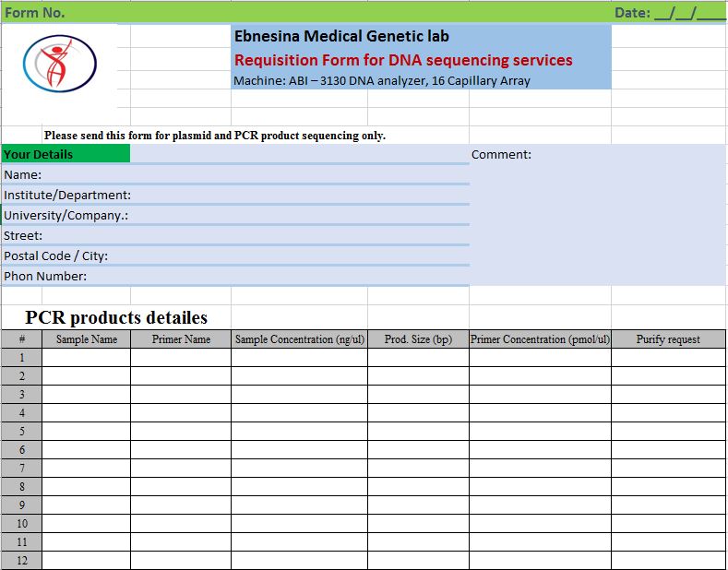Click Sample Name cell in row 8

pos(87,486)
